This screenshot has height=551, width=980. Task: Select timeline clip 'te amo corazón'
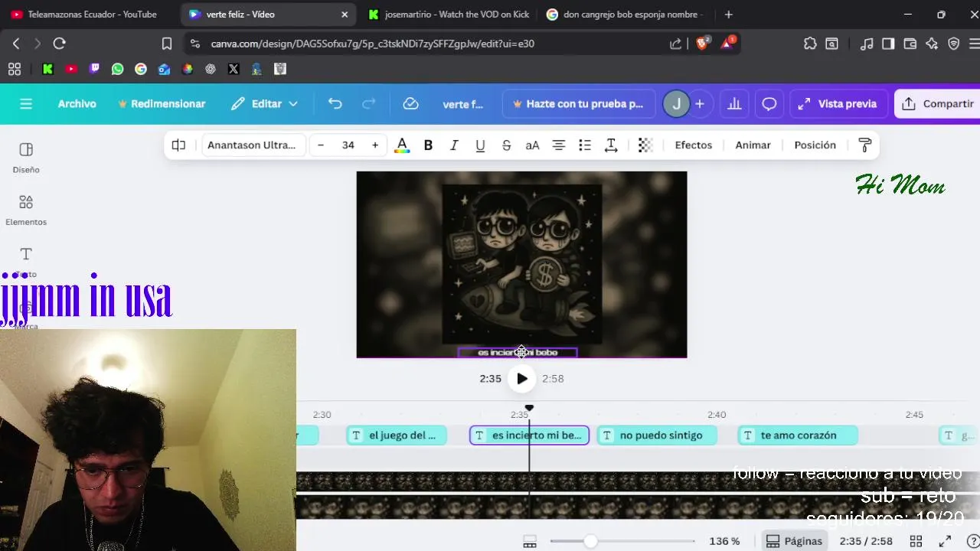pyautogui.click(x=798, y=435)
